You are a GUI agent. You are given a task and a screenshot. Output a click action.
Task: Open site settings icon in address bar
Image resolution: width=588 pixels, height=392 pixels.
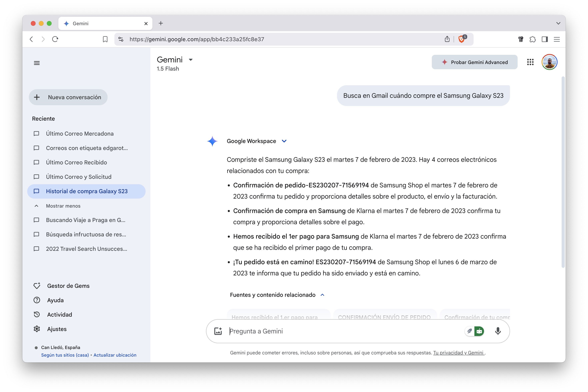[x=121, y=39]
